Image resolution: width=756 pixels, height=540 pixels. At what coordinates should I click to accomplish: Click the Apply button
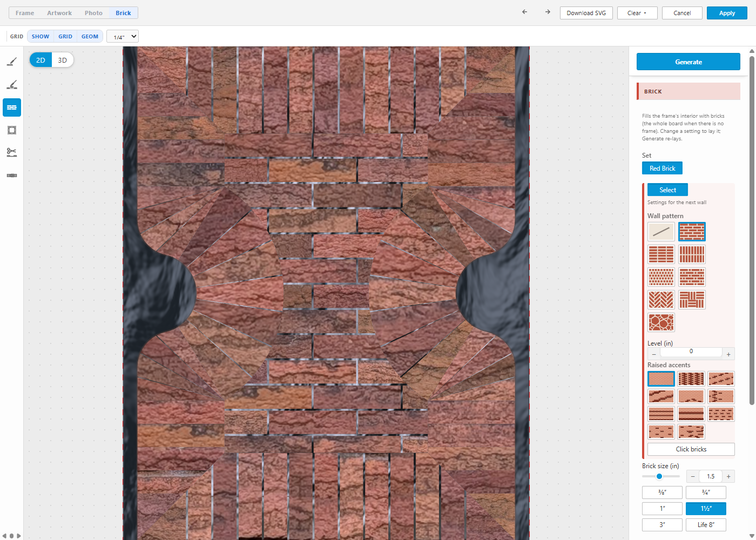727,13
